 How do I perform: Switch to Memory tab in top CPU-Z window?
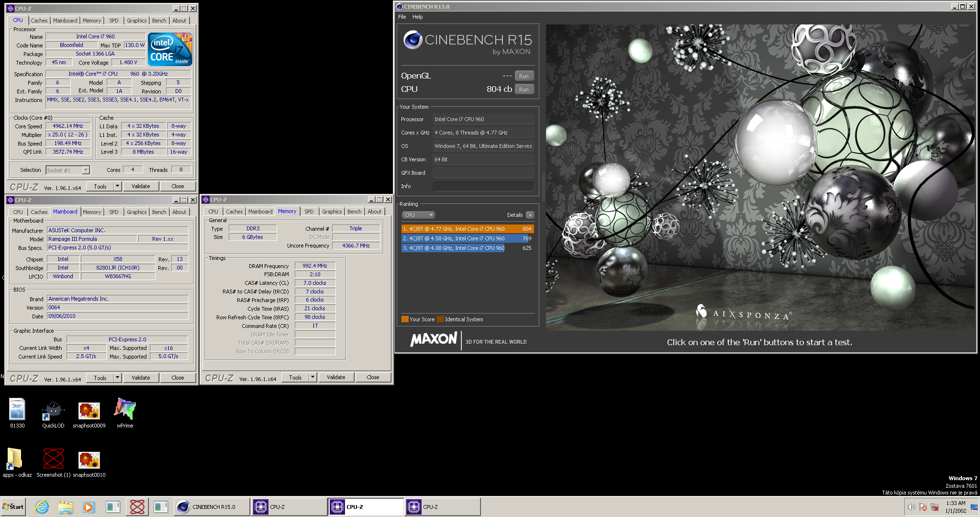coord(92,21)
